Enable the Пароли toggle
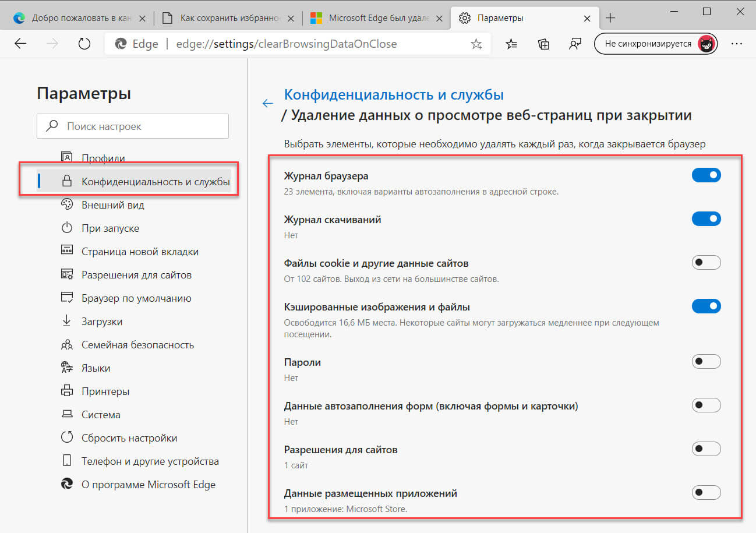756x533 pixels. pyautogui.click(x=706, y=362)
